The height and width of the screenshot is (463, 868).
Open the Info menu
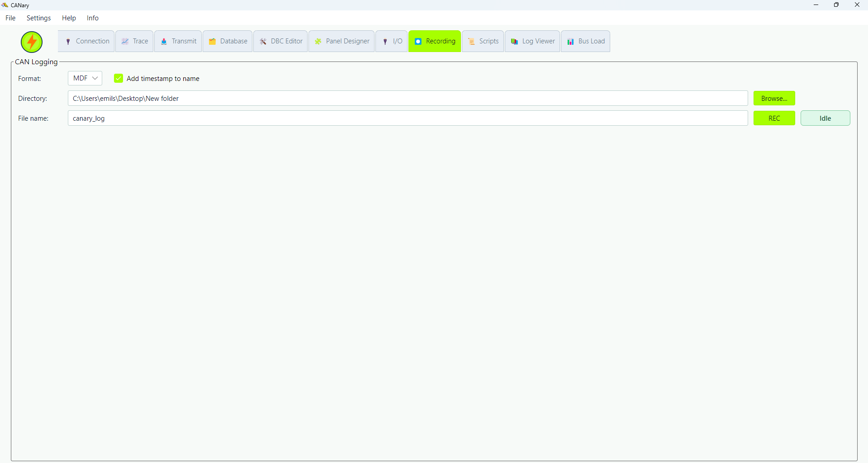93,18
